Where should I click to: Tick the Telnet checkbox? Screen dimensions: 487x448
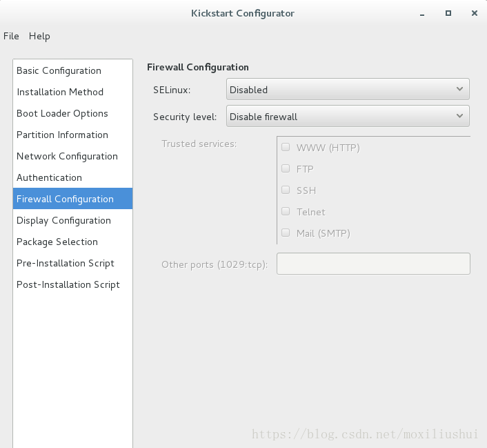tap(286, 211)
